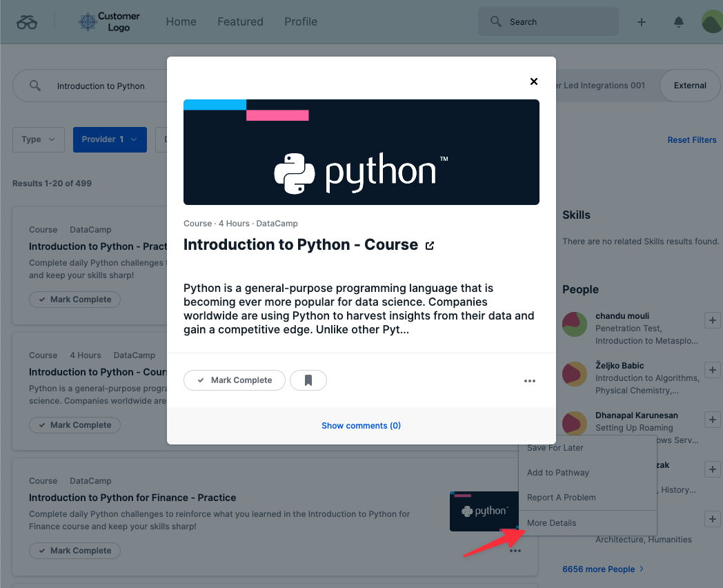This screenshot has height=588, width=723.
Task: Click the plus add-content icon in the header
Action: 642,21
